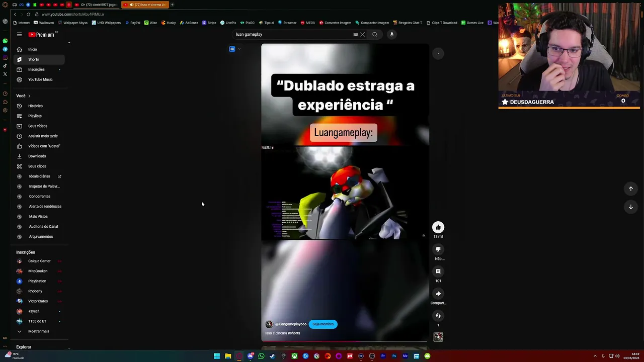This screenshot has width=644, height=362.
Task: Open 1155 do ET subscription channel
Action: (x=39, y=321)
